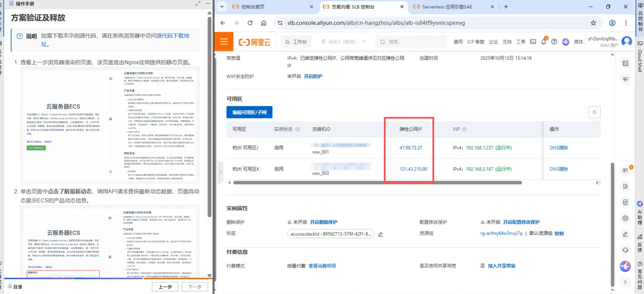Click the elastic IP 47.96.73.37
Image resolution: width=644 pixels, height=294 pixels.
[x=411, y=147]
